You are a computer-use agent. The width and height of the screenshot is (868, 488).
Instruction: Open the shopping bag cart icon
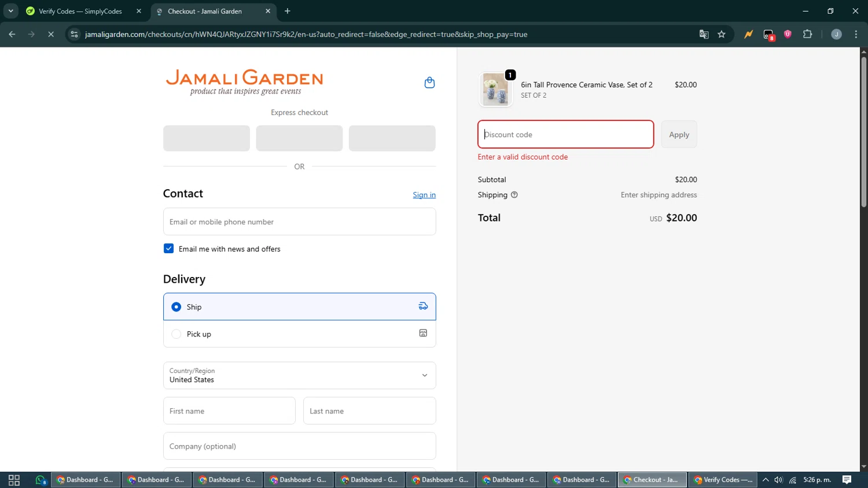(429, 83)
